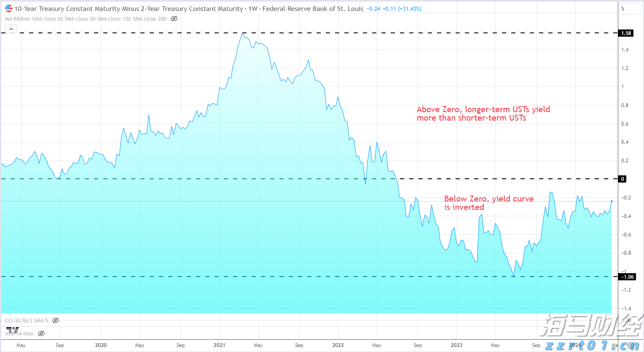Screen dimensions: 644x352
Task: Click the 1.58 price label tag
Action: pos(626,33)
